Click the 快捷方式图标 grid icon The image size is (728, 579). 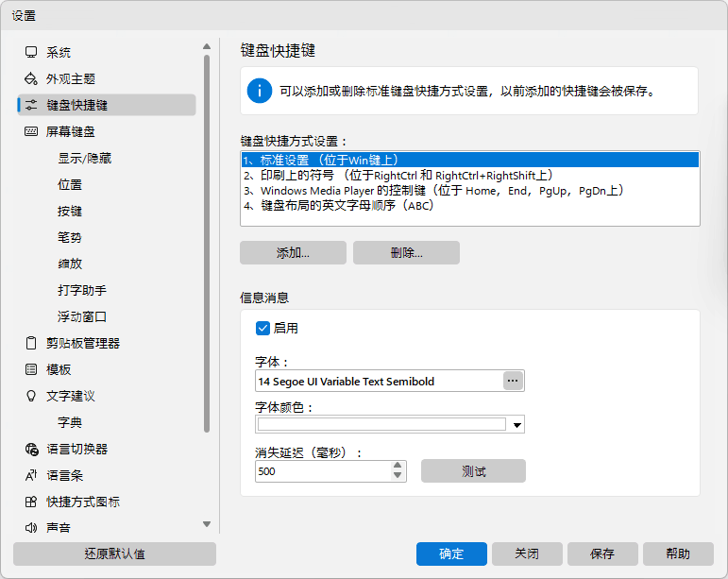(x=31, y=502)
